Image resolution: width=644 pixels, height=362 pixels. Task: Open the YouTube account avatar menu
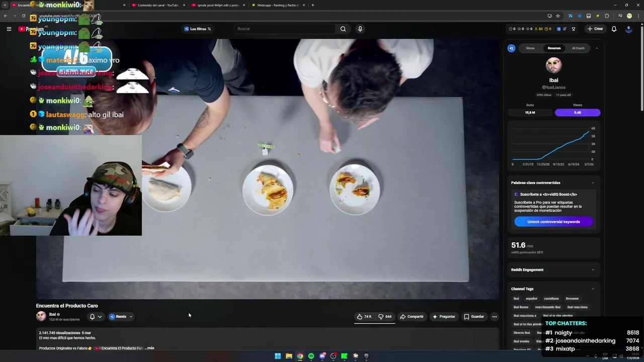(x=628, y=29)
